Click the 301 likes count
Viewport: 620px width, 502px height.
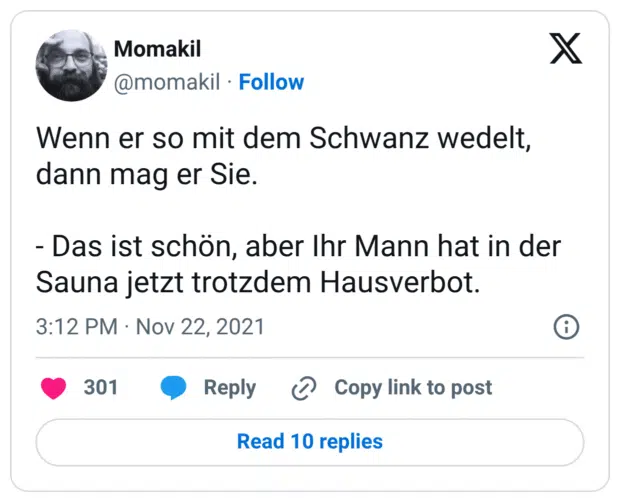coord(101,388)
